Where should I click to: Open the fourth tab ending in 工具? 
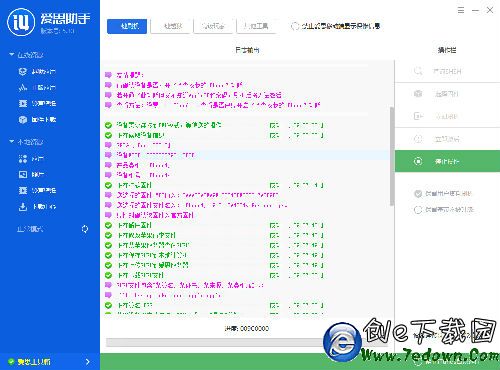click(x=256, y=26)
